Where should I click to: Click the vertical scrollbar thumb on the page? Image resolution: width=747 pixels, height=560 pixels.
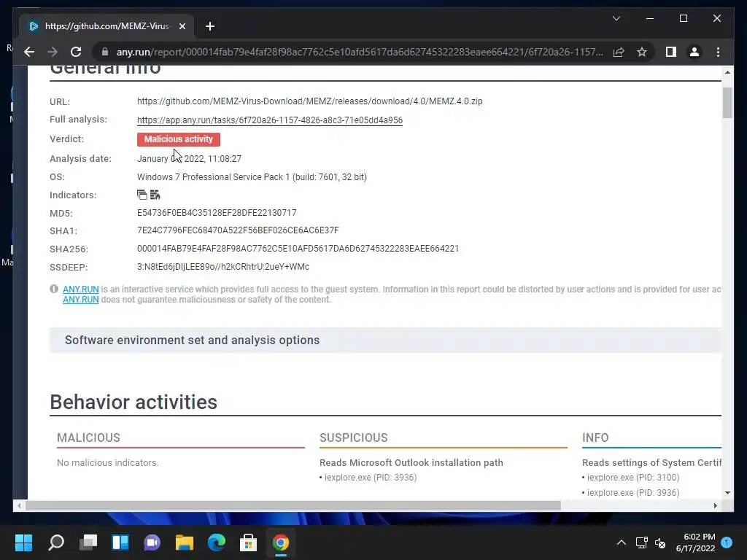pos(727,103)
